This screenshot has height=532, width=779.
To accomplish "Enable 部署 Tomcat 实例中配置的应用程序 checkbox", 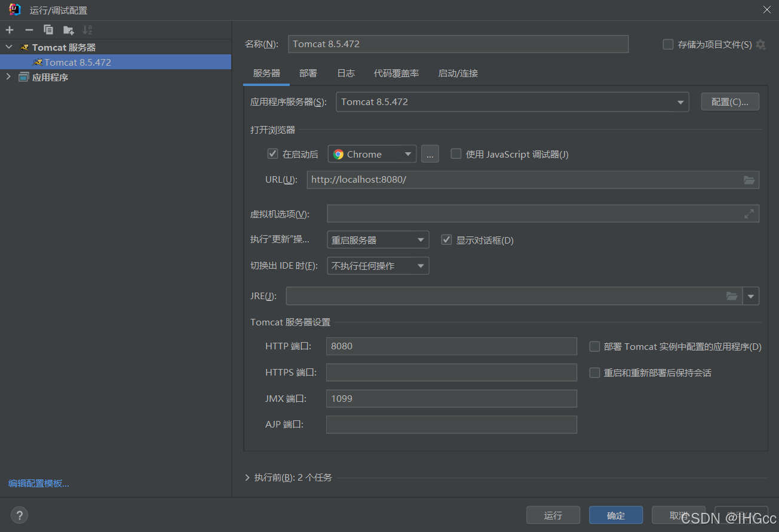I will [x=594, y=346].
